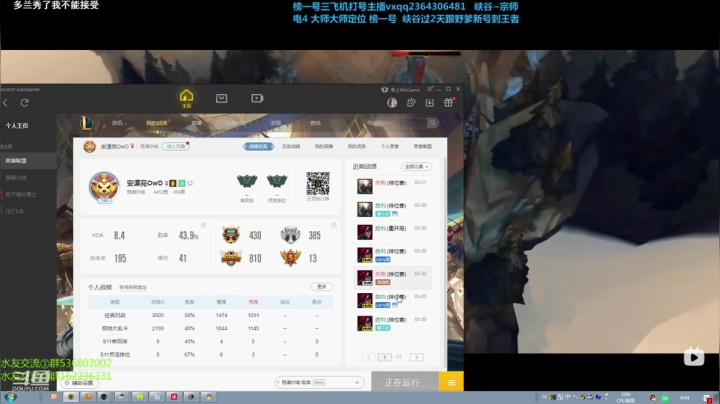Click the clock in the system tray
The image size is (720, 404).
[685, 398]
